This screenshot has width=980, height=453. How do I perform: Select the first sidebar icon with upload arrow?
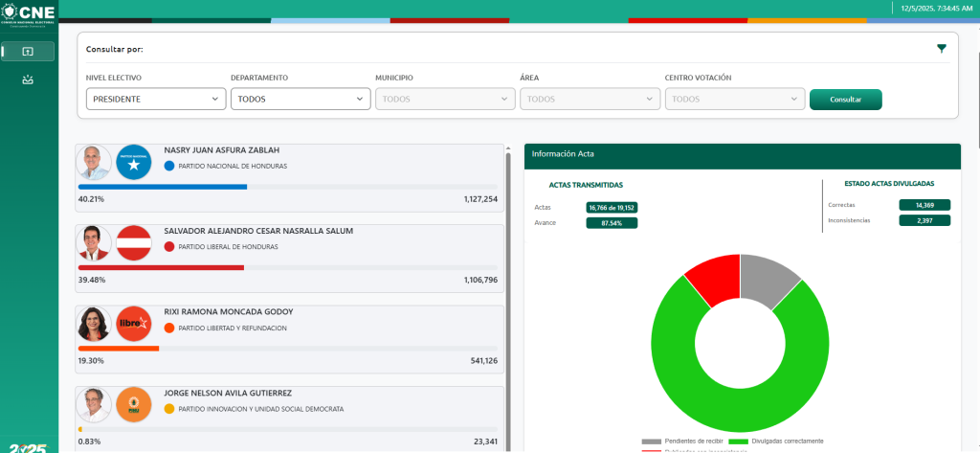click(x=28, y=52)
